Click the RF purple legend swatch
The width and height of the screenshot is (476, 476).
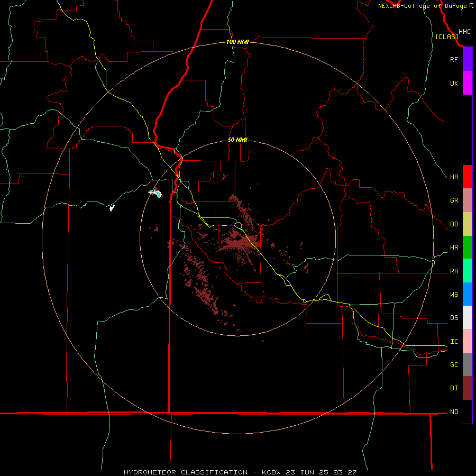point(467,59)
